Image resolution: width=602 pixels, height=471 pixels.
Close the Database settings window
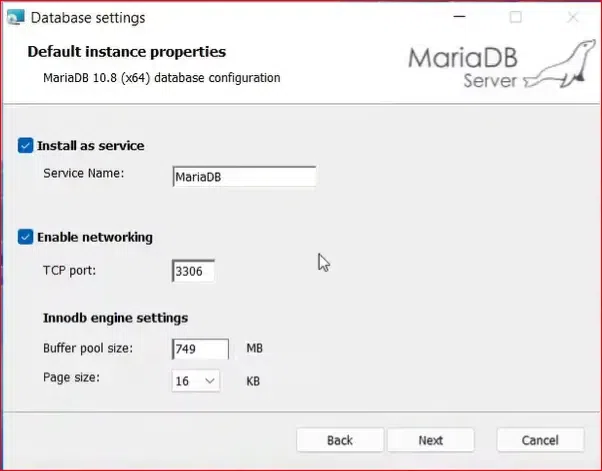[x=573, y=17]
